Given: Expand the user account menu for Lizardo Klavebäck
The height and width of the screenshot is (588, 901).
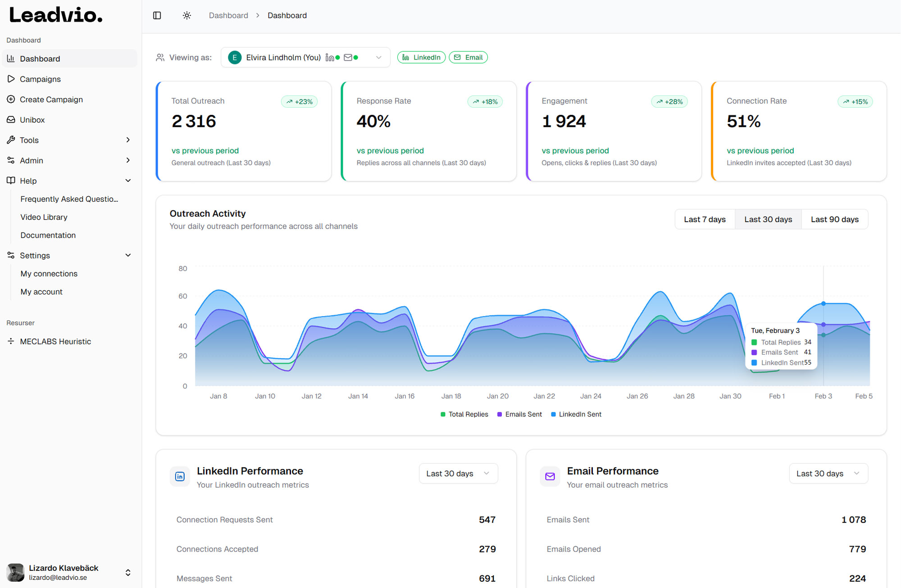Looking at the screenshot, I should tap(127, 572).
